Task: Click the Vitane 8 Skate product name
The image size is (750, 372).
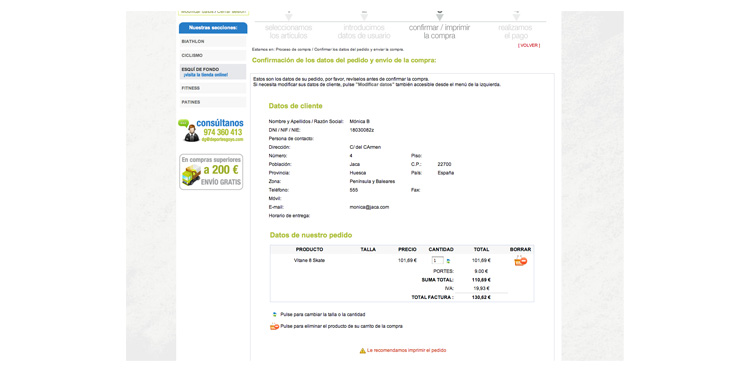Action: click(309, 261)
